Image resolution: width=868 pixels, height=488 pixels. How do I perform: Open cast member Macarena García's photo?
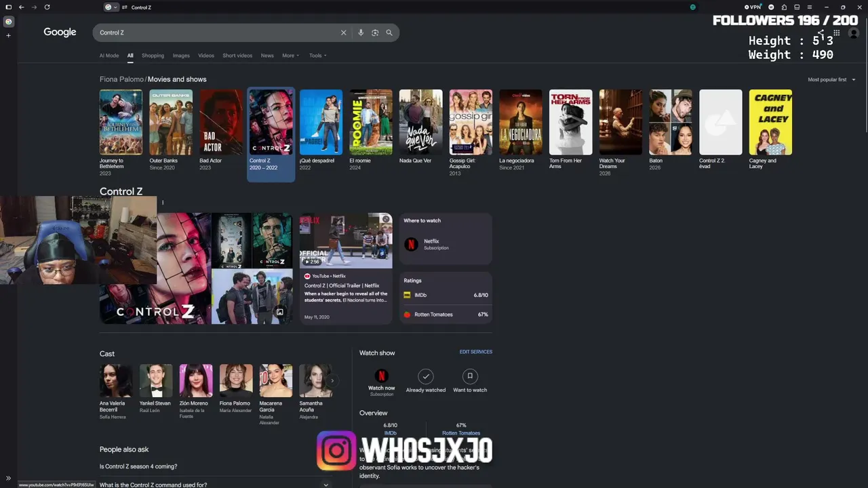point(276,381)
